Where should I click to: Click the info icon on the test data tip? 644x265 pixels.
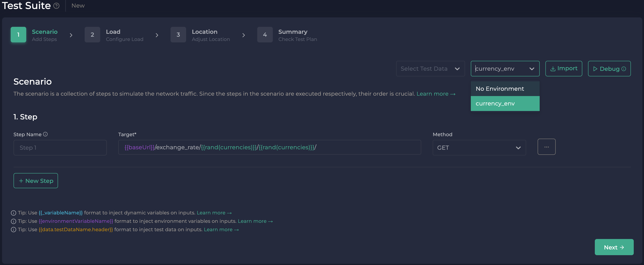pos(13,229)
